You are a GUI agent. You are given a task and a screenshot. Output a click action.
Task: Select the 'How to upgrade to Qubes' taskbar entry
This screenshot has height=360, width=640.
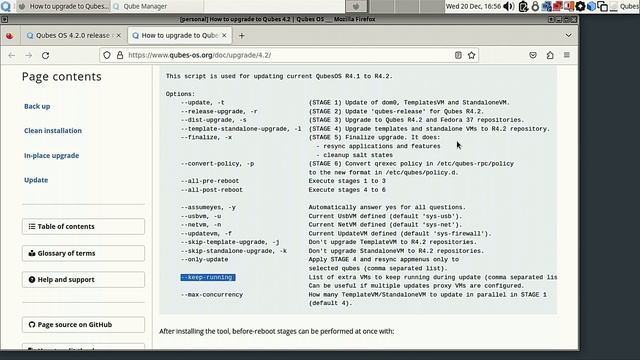click(64, 6)
